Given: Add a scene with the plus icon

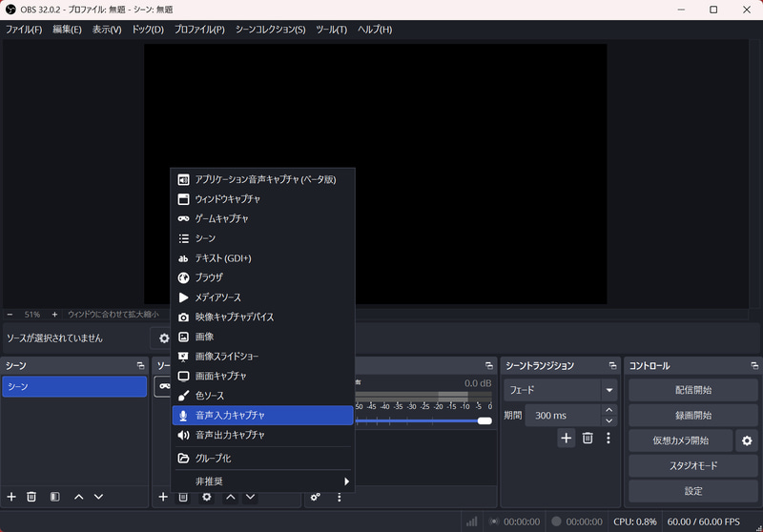Looking at the screenshot, I should pyautogui.click(x=11, y=497).
